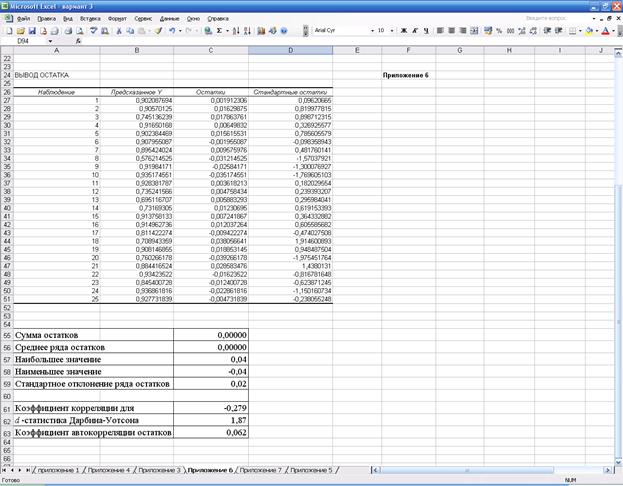Apply Percent Style format icon
Viewport: 623px width, 486px height.
point(498,31)
